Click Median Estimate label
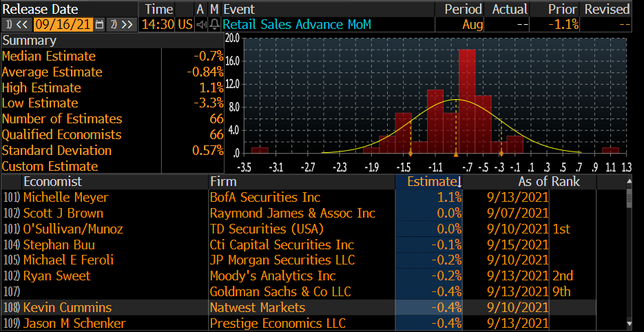 coord(48,56)
